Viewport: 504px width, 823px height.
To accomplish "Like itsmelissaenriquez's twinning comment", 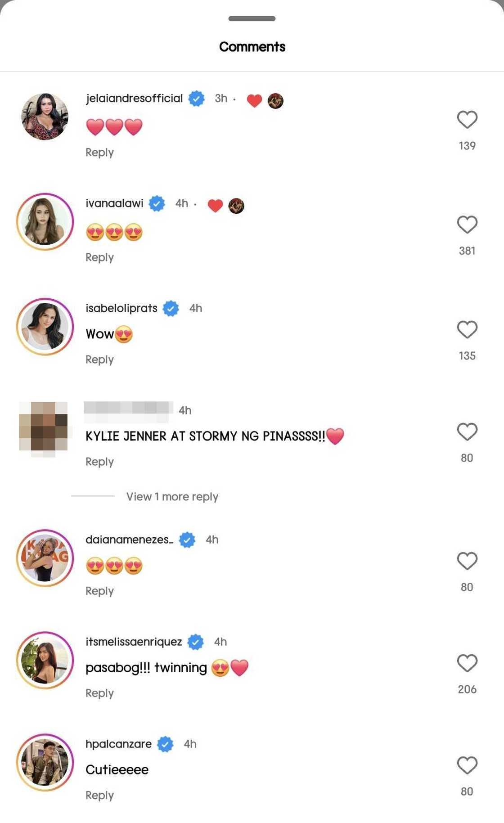I will tap(467, 663).
